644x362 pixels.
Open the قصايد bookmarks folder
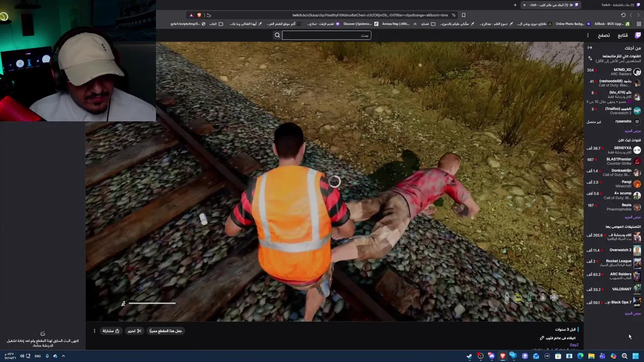[x=429, y=24]
